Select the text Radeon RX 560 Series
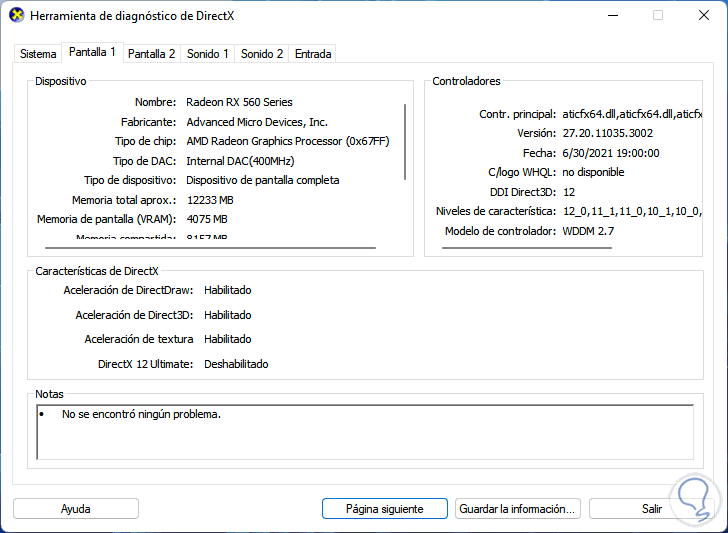 click(239, 102)
